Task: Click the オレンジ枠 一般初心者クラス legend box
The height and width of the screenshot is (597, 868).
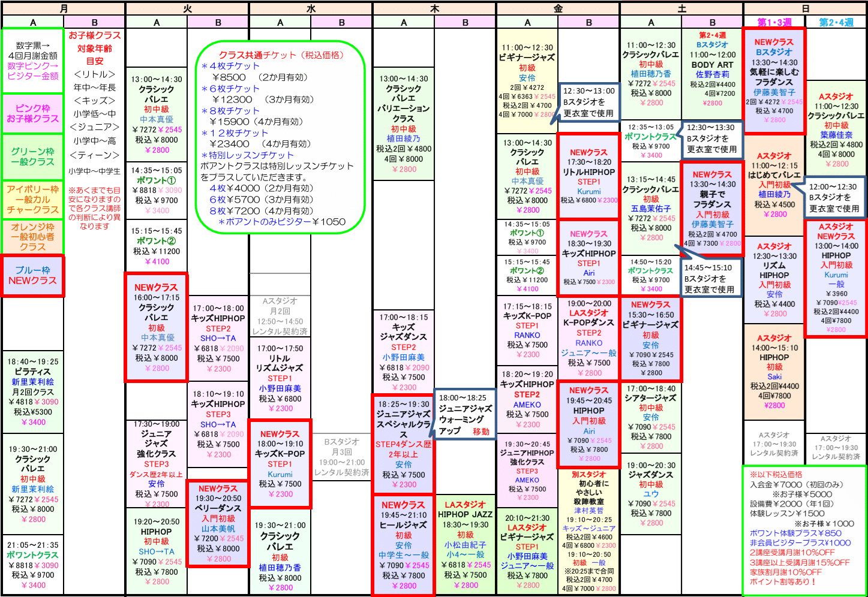Action: tap(33, 237)
